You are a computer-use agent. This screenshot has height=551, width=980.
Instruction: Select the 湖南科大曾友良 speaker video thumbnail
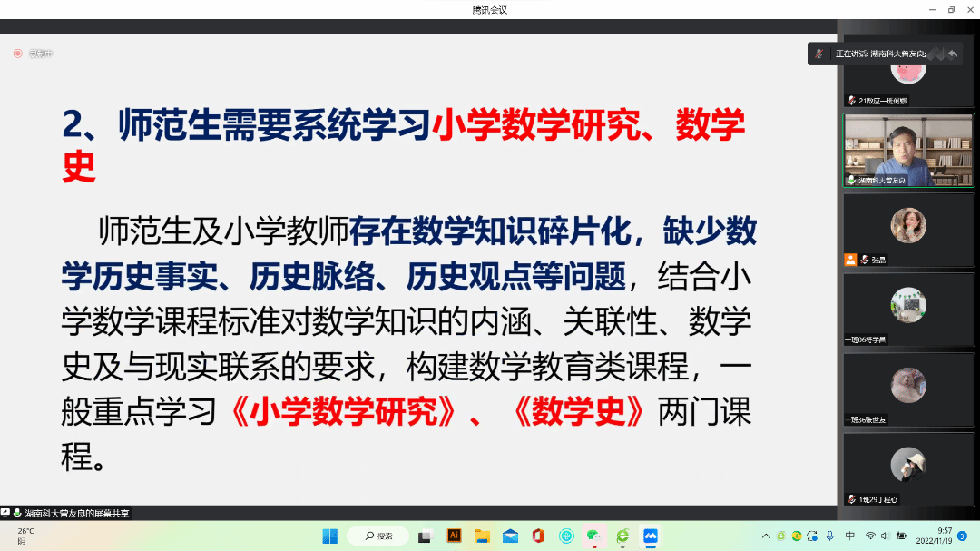tap(907, 150)
